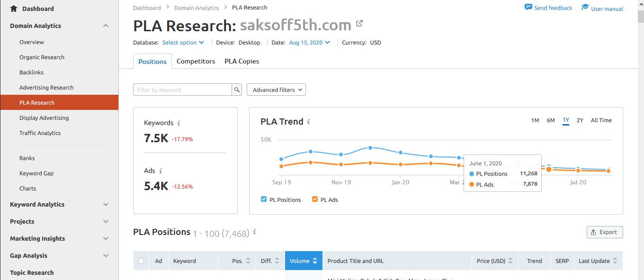Toggle the PL Ads chart checkbox
This screenshot has width=644, height=280.
point(315,199)
